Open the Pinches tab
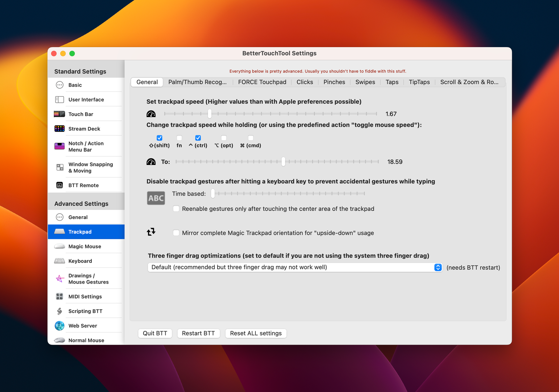Viewport: 559px width, 392px height. pyautogui.click(x=334, y=82)
